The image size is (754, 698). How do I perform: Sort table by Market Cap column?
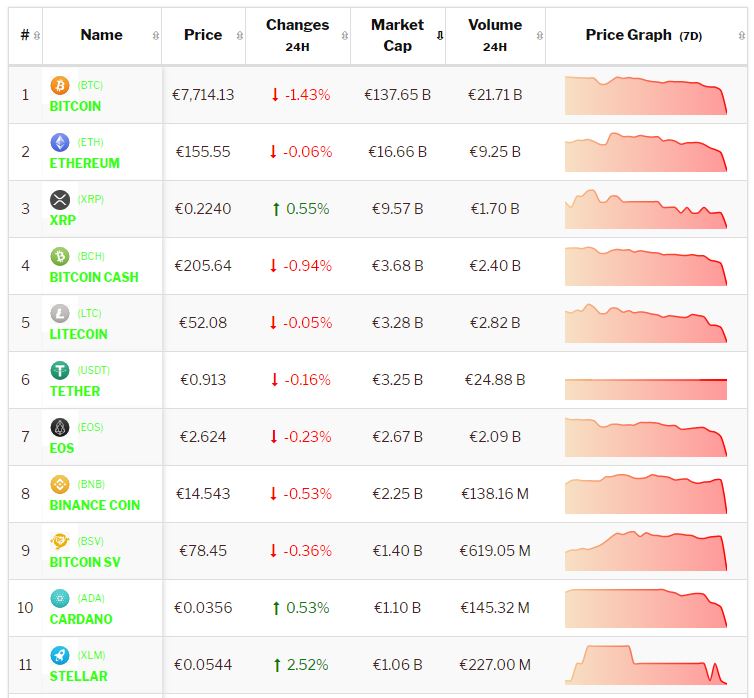pyautogui.click(x=398, y=35)
